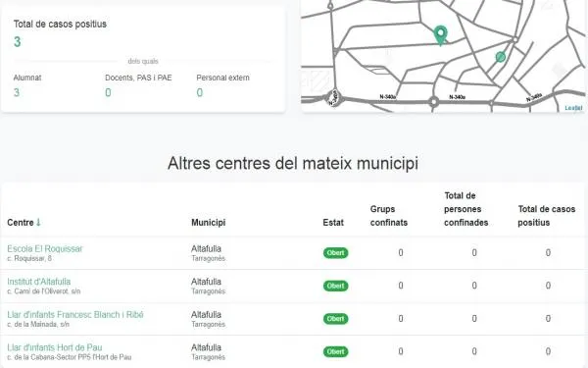Sort table by Municipi column header
Image resolution: width=588 pixels, height=368 pixels.
click(x=208, y=223)
